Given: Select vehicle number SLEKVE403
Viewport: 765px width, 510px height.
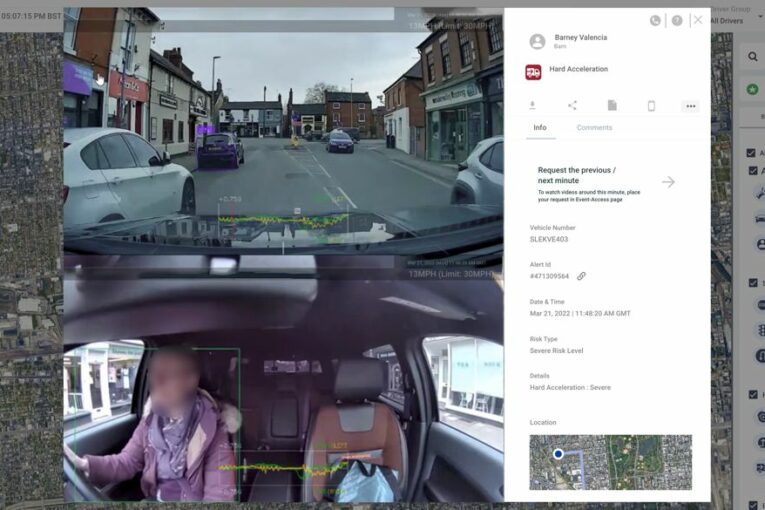Looking at the screenshot, I should [549, 239].
